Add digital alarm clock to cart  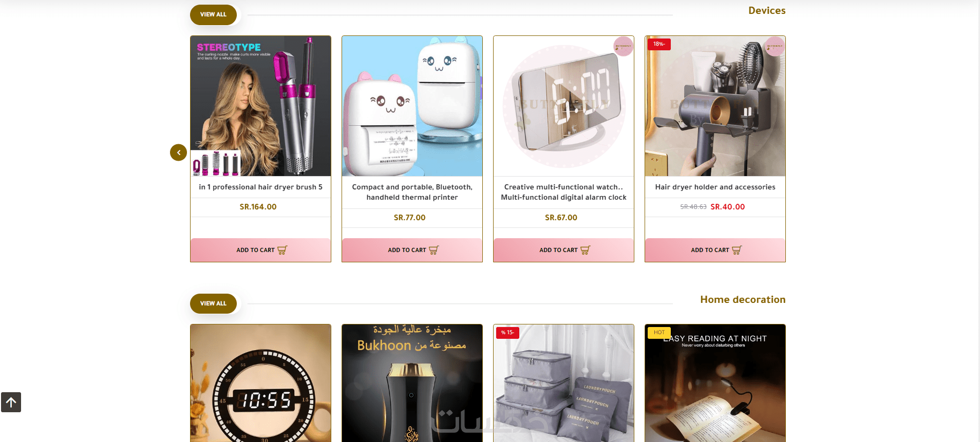point(564,250)
